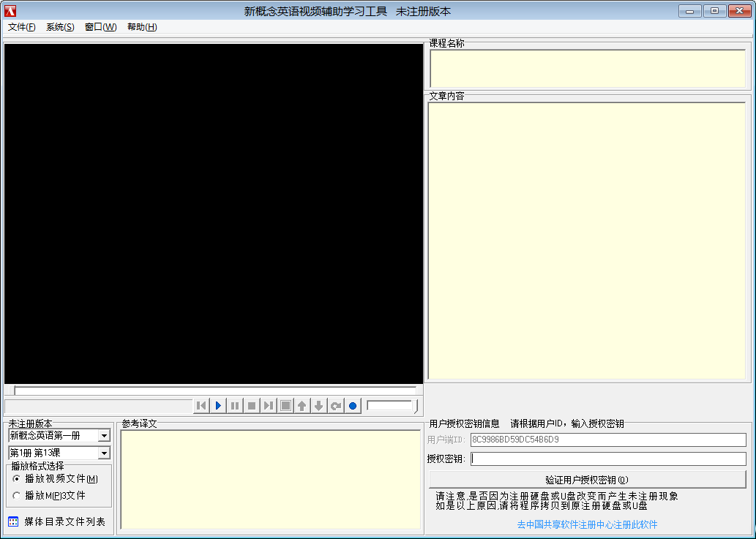Open the 新概念英语第一册 book dropdown

[x=104, y=435]
